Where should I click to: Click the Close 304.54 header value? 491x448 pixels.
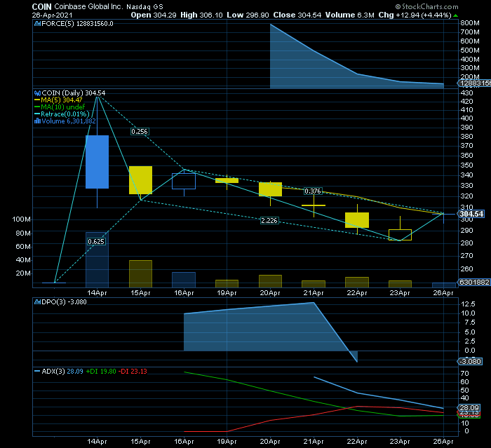(x=297, y=15)
